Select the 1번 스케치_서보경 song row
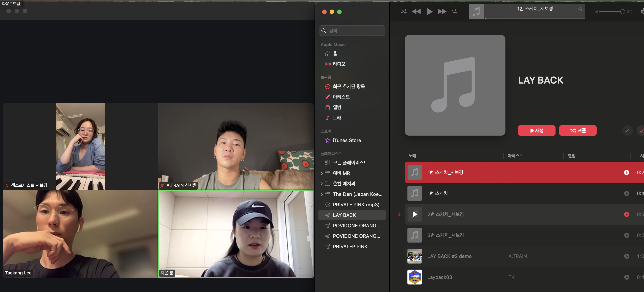This screenshot has width=644, height=292. pos(524,173)
